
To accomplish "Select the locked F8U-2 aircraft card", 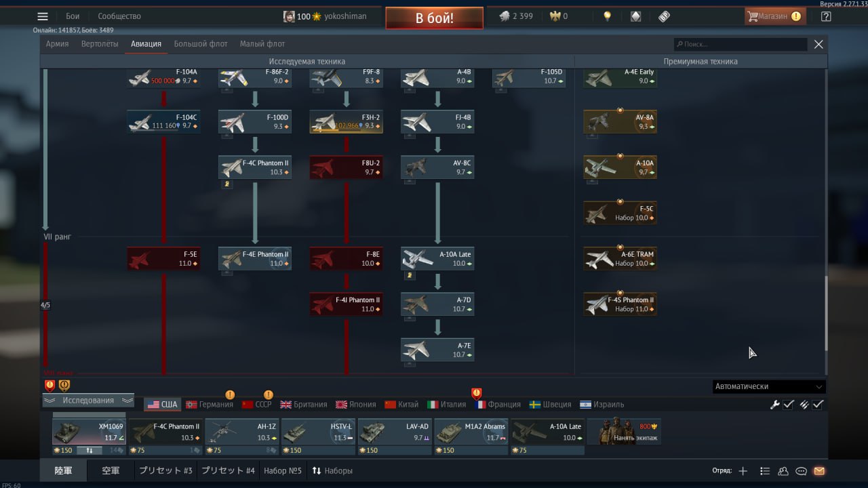I will [x=347, y=167].
